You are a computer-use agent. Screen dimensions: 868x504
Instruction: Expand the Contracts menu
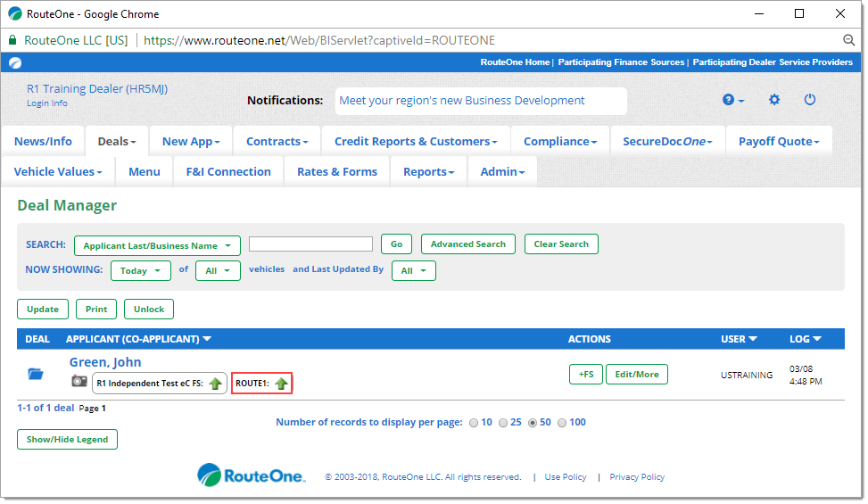click(x=277, y=142)
